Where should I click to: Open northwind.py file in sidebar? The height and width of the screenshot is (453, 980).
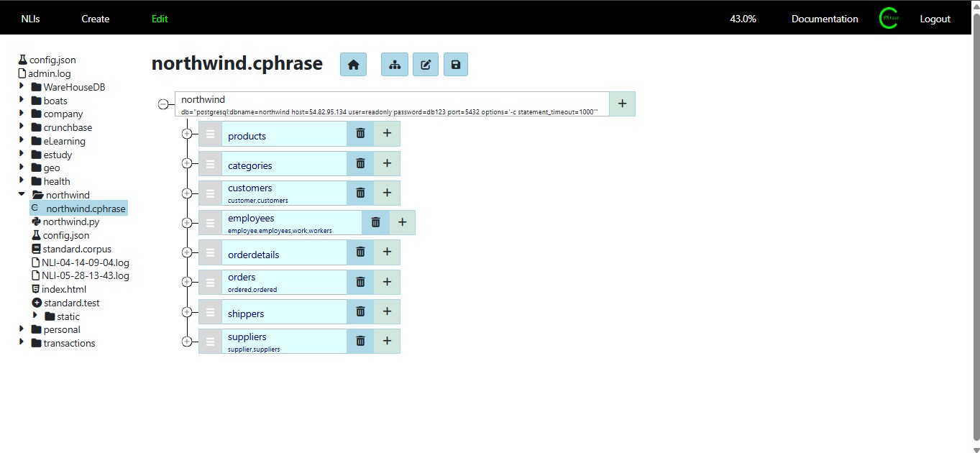click(70, 222)
